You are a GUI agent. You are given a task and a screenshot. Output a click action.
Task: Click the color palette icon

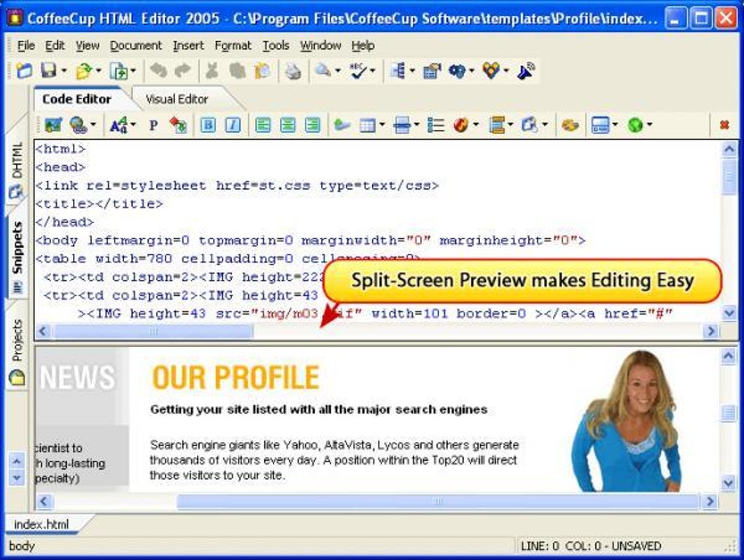[x=570, y=125]
